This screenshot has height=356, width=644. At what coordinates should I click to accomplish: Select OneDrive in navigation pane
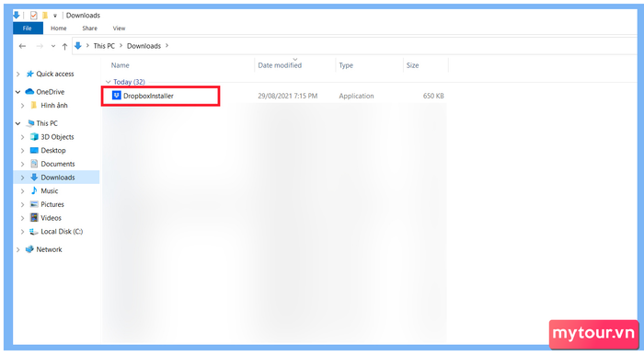(x=50, y=92)
